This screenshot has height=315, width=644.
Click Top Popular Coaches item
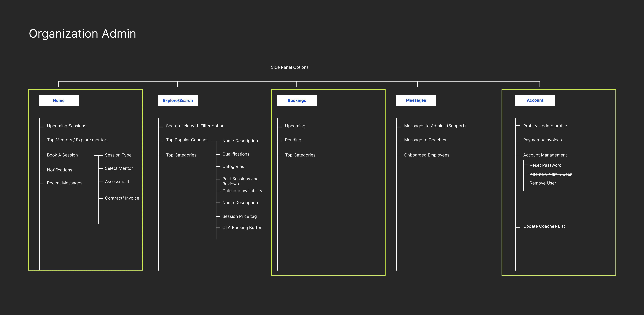187,140
